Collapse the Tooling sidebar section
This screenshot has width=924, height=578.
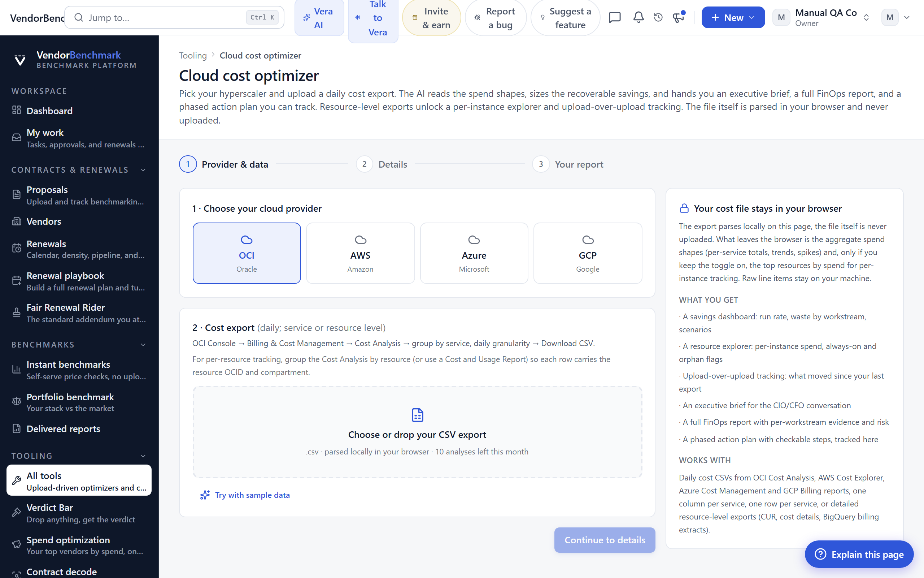point(143,456)
